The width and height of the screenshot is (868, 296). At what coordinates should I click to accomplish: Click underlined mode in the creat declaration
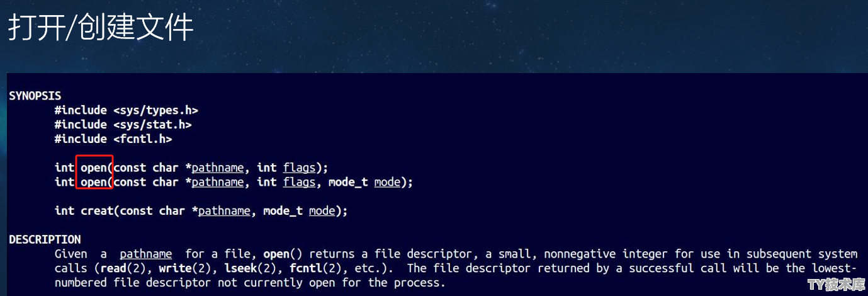[322, 211]
